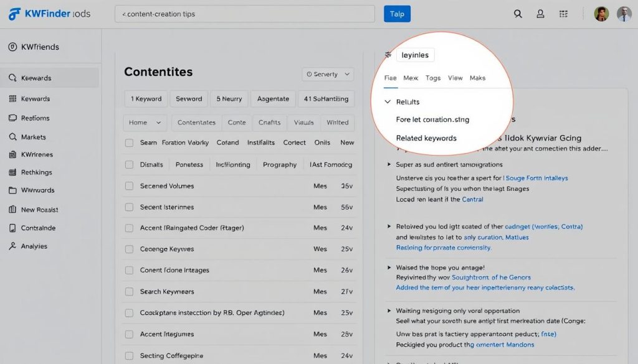Click the New Roaist sidebar icon
The width and height of the screenshot is (638, 364).
(x=14, y=209)
